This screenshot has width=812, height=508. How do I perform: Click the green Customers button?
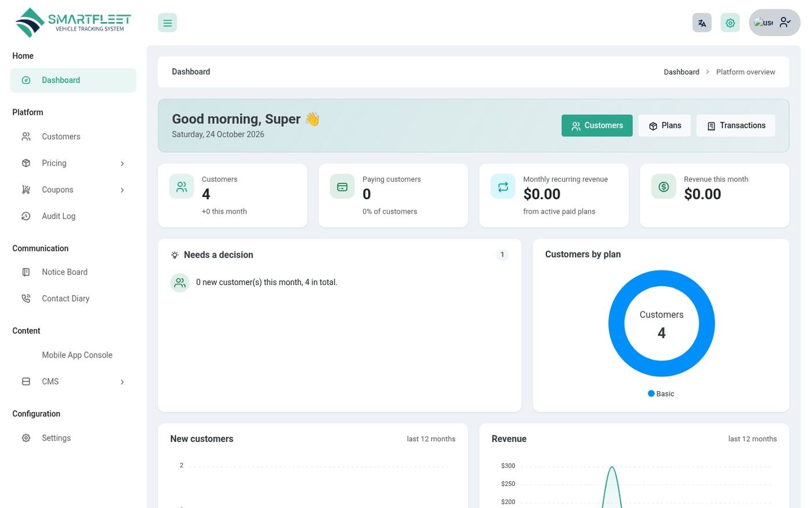(x=597, y=125)
